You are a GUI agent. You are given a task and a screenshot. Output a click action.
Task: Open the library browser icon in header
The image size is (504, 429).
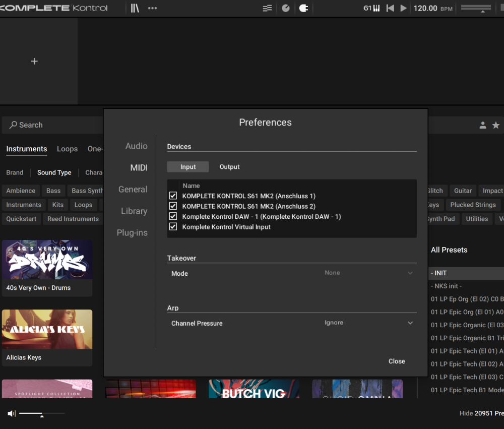tap(135, 8)
